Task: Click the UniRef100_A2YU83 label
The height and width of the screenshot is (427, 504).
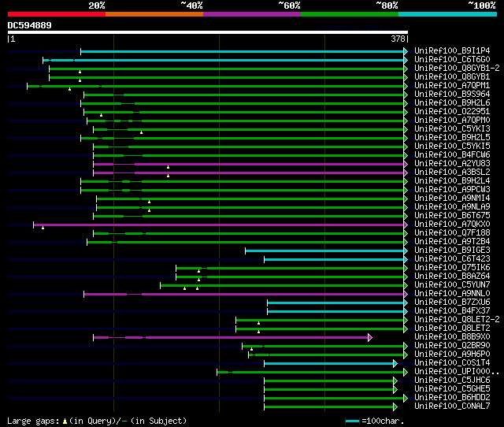Action: [452, 164]
